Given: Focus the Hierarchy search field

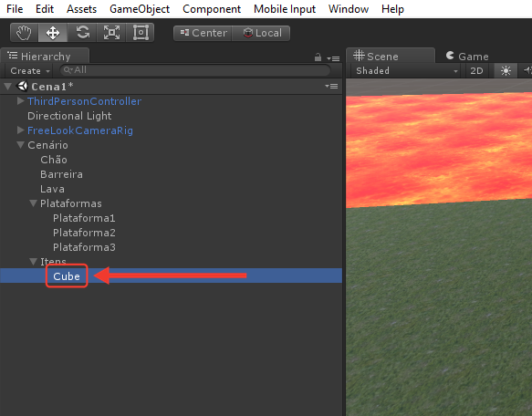Looking at the screenshot, I should coord(195,70).
